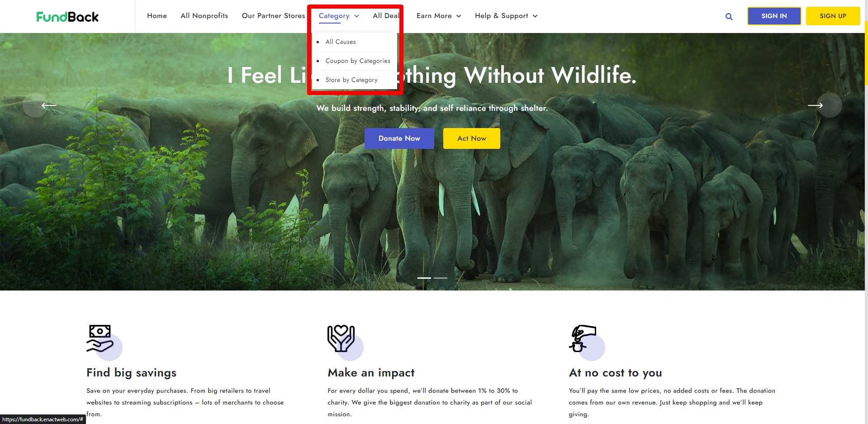Select the first carousel slide indicator
The width and height of the screenshot is (868, 424).
(x=424, y=278)
